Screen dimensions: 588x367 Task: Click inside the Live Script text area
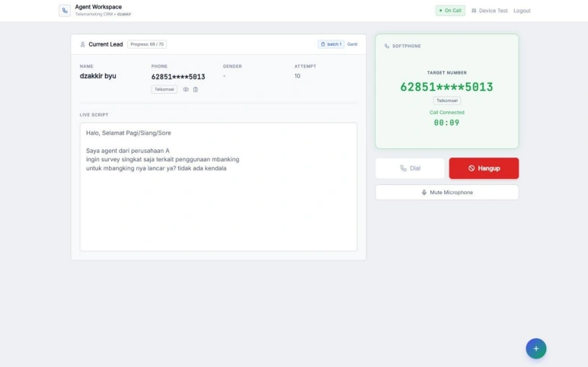point(219,187)
